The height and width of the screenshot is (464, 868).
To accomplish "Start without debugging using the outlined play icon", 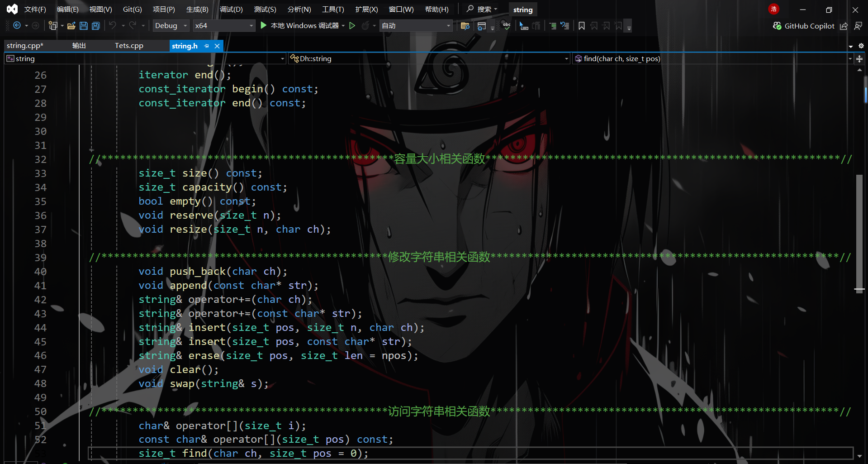I will click(x=352, y=26).
